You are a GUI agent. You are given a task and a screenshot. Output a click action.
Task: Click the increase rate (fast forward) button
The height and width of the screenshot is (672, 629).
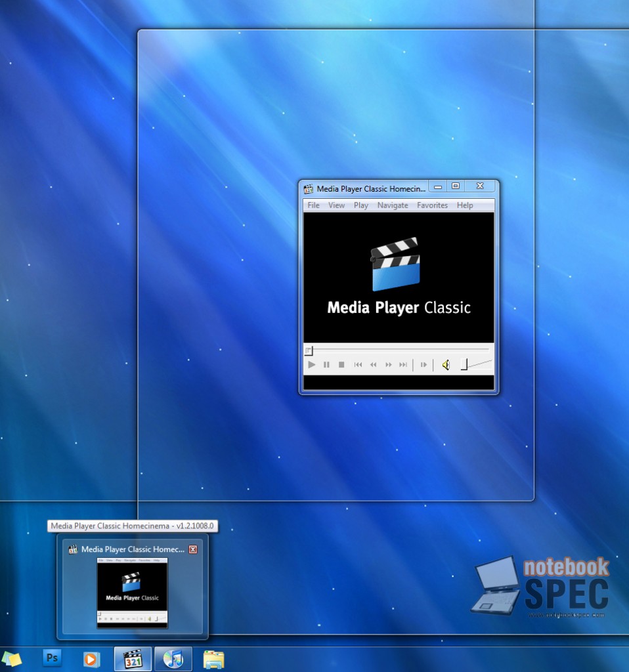[389, 365]
